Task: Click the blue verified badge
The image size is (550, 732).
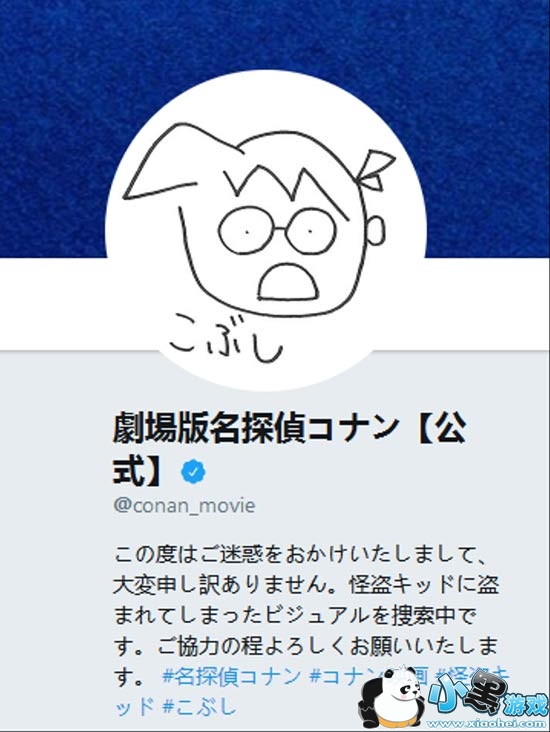Action: click(193, 472)
